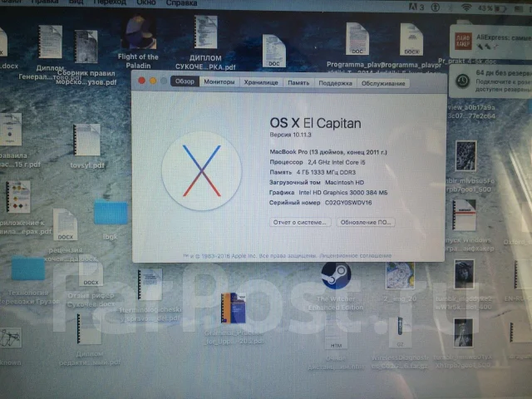Click the Time Machine backup notification
532x399 pixels.
coord(490,81)
